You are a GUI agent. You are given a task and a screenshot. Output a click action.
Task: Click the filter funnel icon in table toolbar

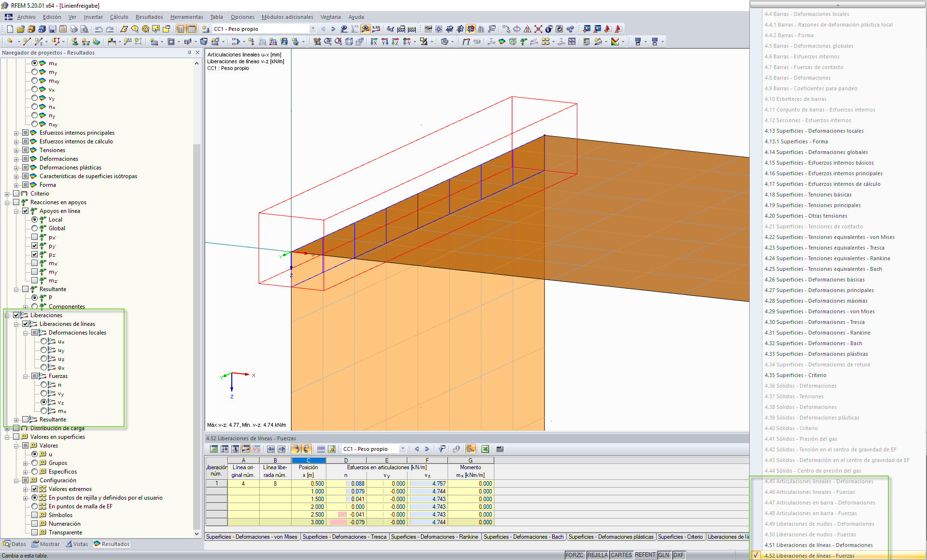tap(442, 449)
